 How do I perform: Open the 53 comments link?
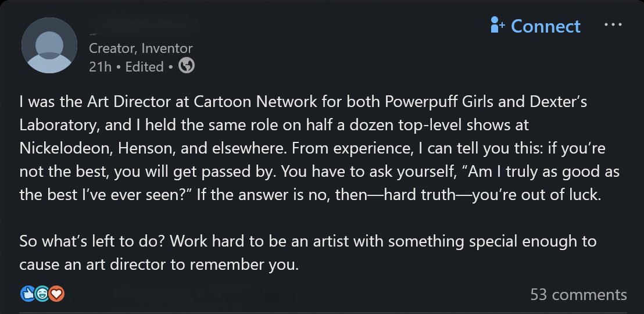tap(578, 294)
